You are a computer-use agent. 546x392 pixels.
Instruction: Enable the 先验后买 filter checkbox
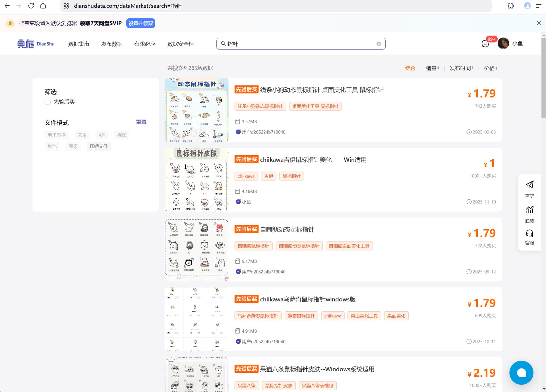pos(47,102)
